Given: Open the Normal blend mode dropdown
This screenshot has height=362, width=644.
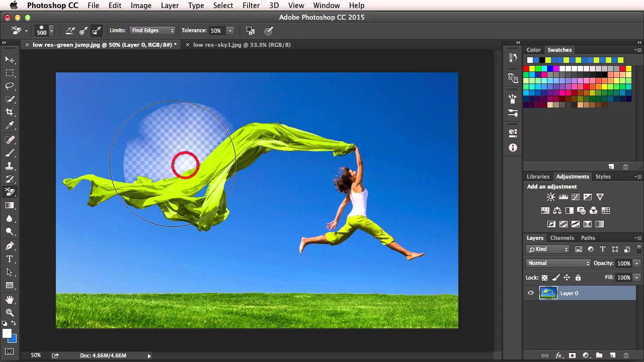Looking at the screenshot, I should pos(558,263).
